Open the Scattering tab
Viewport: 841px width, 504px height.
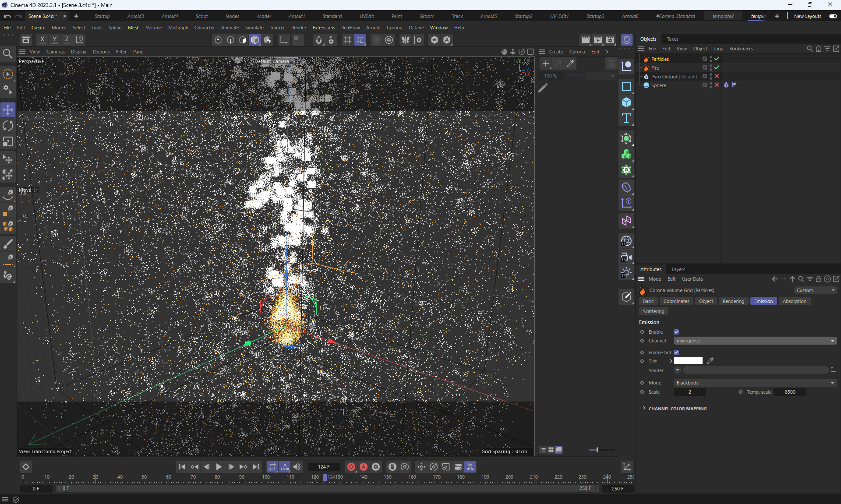tap(653, 311)
